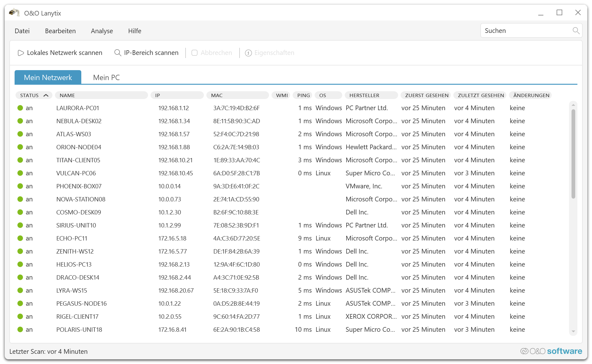Screen dimensions: 592x364
Task: Start scan with Lokales Netzwerk scannen
Action: (64, 53)
